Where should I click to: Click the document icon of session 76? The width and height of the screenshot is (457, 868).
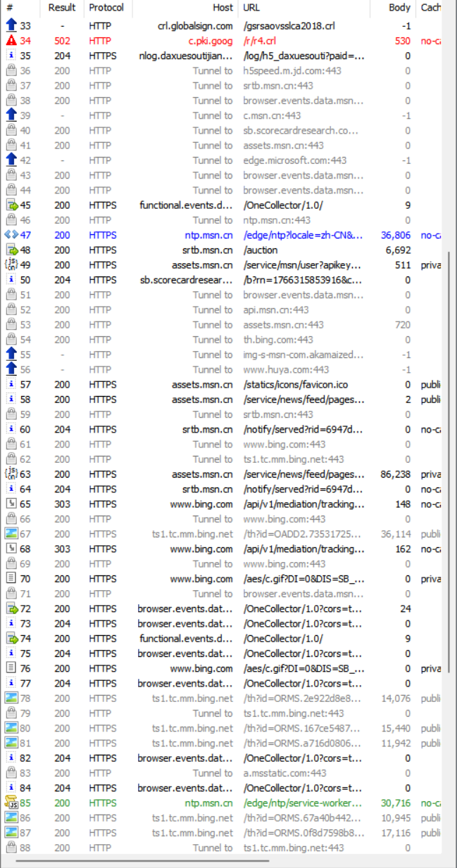point(11,669)
